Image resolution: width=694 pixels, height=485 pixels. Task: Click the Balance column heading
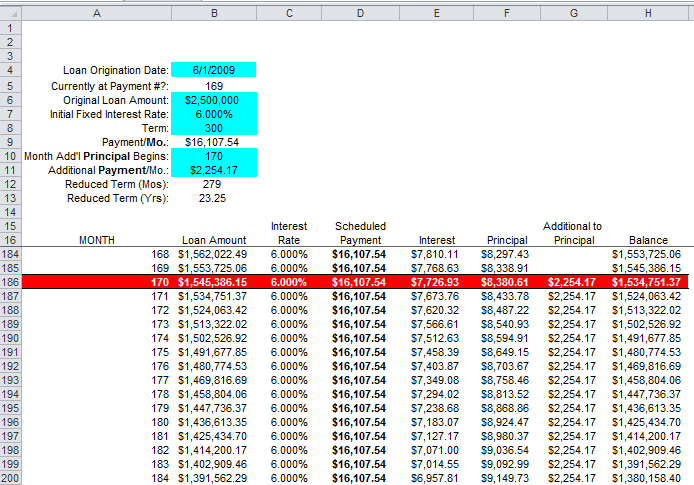tap(648, 240)
